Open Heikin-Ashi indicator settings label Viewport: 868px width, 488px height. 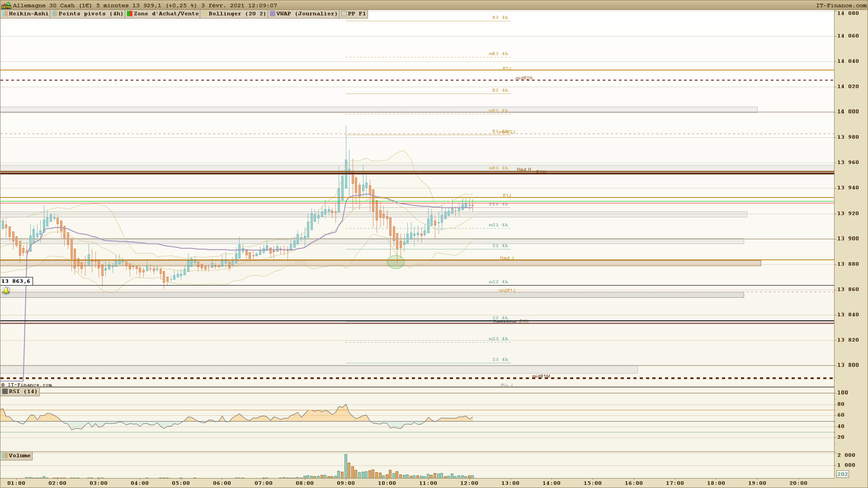click(28, 14)
